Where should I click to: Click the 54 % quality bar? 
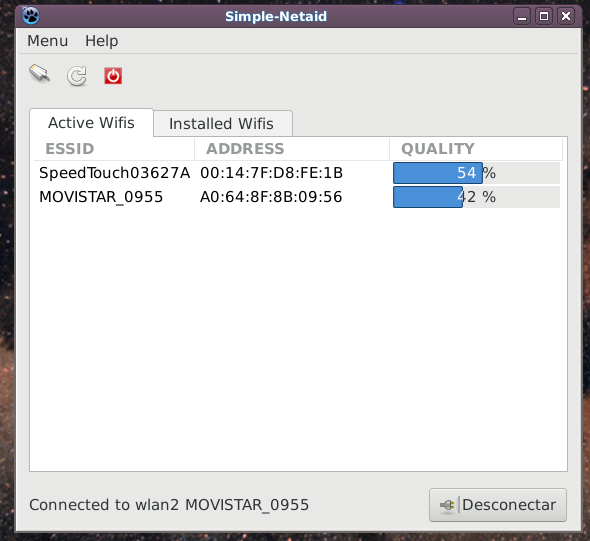[x=476, y=173]
